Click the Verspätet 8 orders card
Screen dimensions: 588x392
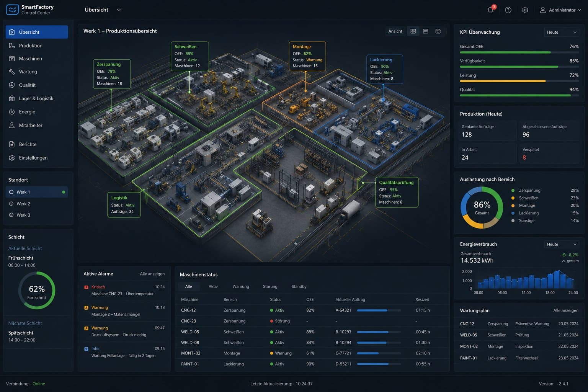[549, 154]
